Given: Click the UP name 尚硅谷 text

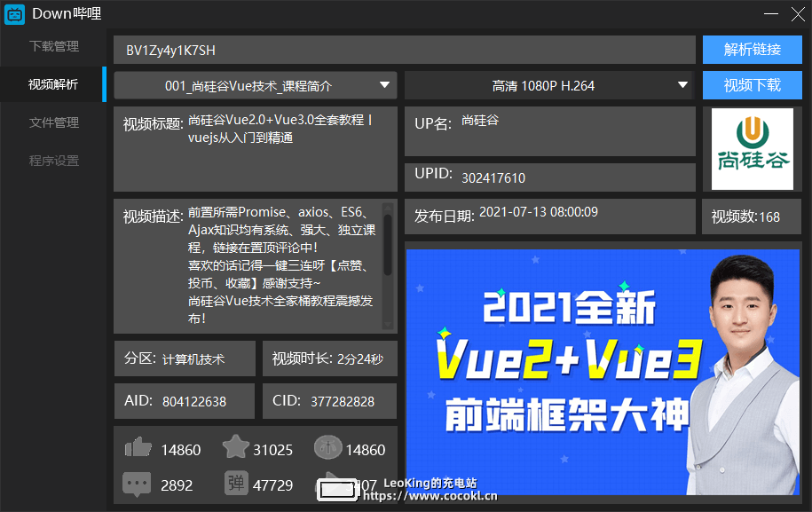Looking at the screenshot, I should [x=480, y=121].
